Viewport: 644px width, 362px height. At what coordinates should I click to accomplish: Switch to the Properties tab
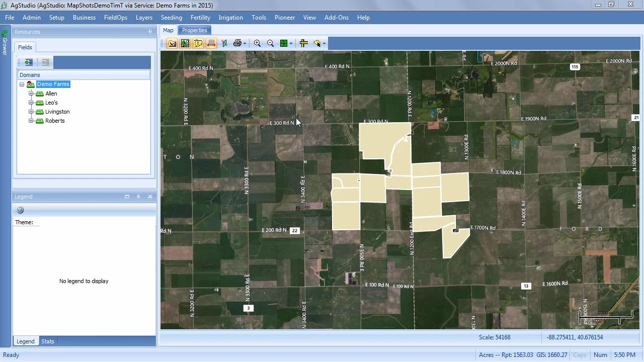194,30
